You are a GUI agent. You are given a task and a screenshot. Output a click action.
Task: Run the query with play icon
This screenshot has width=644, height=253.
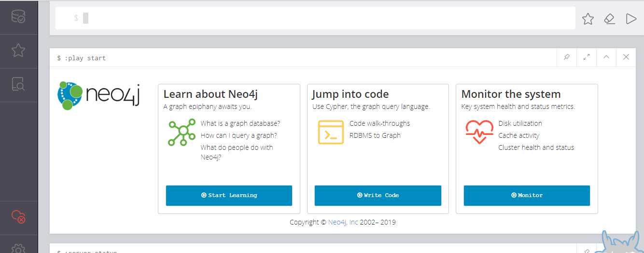pos(630,19)
